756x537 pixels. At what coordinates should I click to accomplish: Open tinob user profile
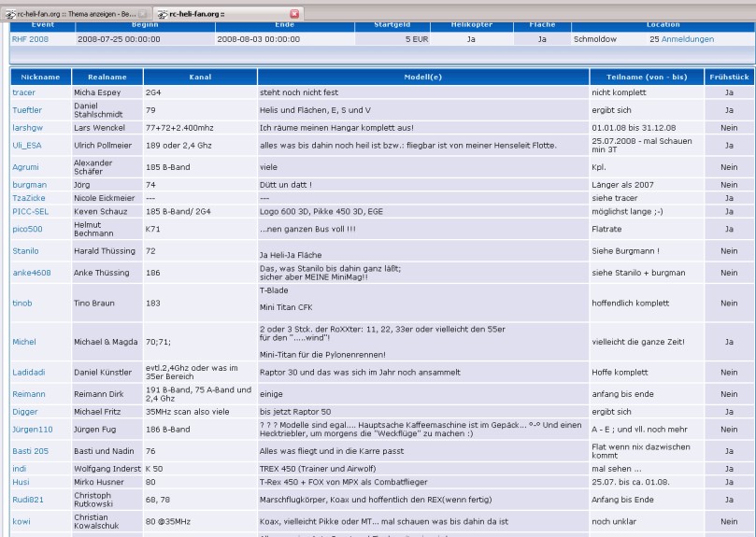pyautogui.click(x=22, y=303)
